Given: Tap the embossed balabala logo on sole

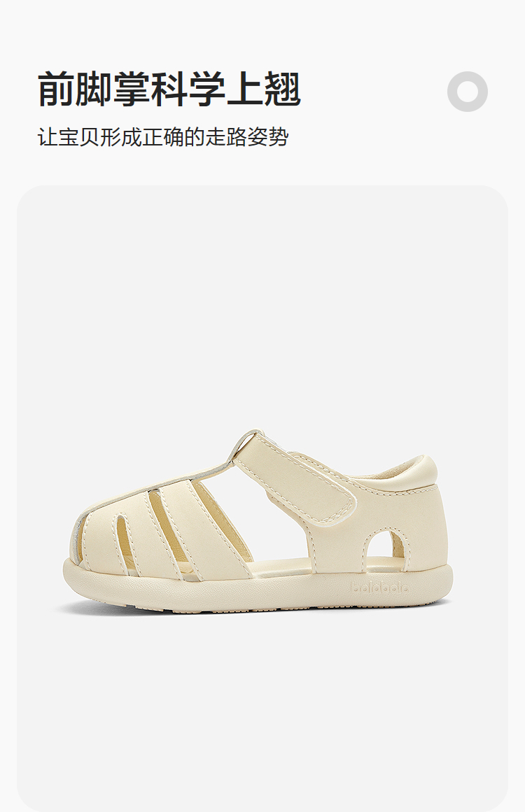Looking at the screenshot, I should [380, 587].
